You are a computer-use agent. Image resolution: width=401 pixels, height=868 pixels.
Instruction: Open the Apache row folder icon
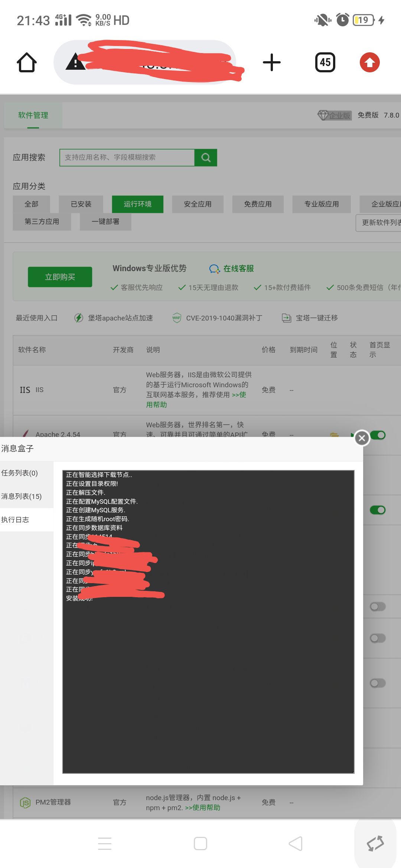pos(335,434)
